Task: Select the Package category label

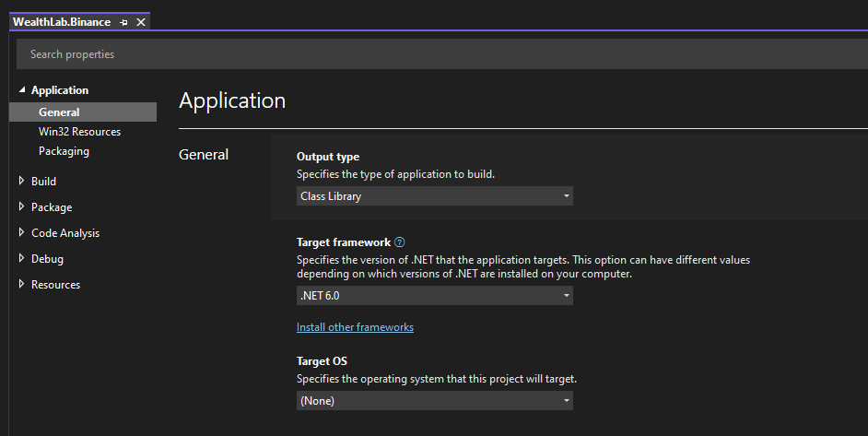Action: tap(52, 207)
